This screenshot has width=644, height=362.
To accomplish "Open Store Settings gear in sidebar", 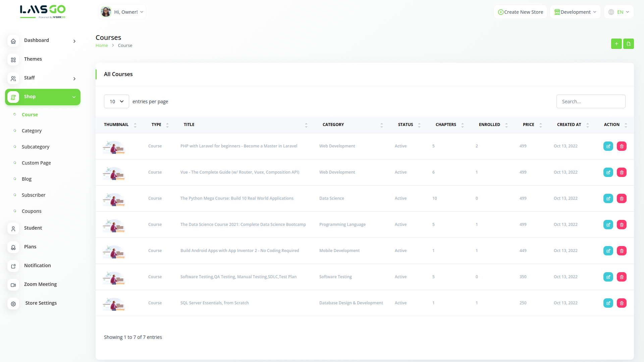I will [13, 304].
